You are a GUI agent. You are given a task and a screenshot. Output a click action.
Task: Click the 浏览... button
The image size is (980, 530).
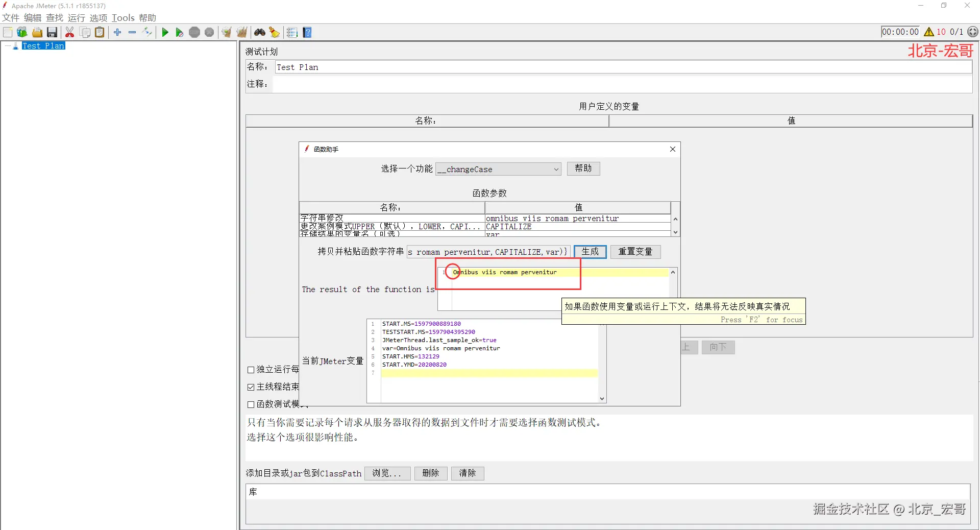tap(387, 473)
